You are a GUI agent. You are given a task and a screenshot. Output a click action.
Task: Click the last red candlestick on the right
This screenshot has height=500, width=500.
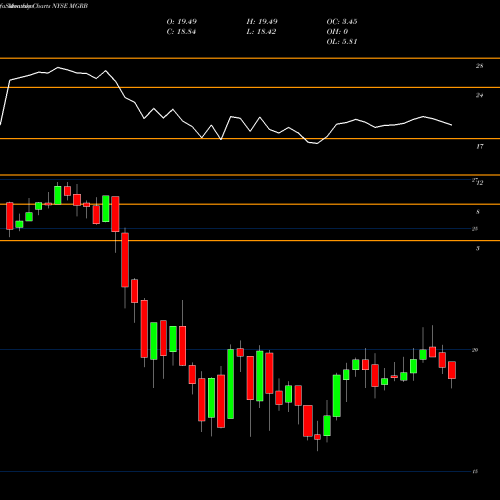pyautogui.click(x=452, y=370)
